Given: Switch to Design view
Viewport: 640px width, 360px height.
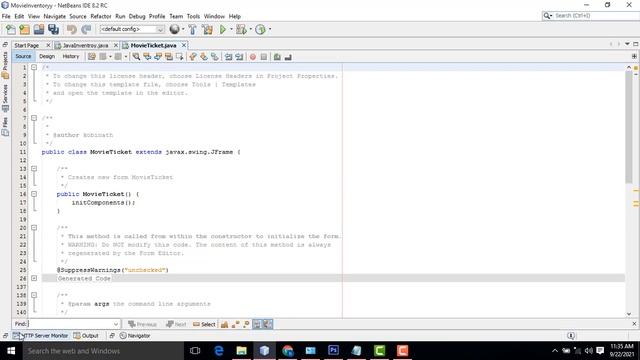Looking at the screenshot, I should point(47,56).
